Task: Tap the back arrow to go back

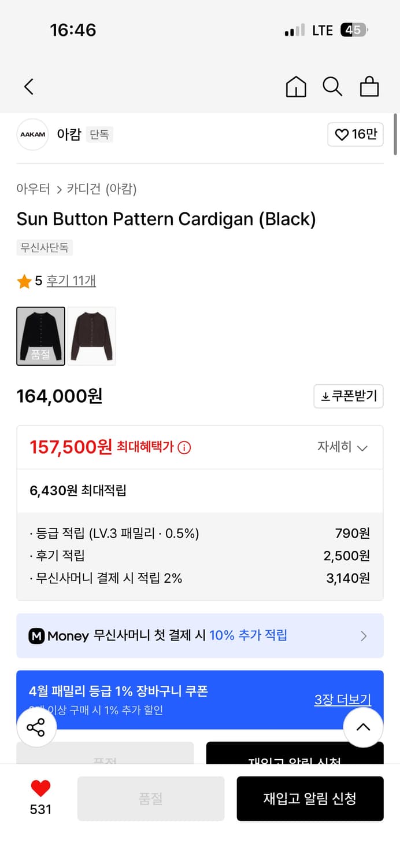Action: (x=29, y=86)
